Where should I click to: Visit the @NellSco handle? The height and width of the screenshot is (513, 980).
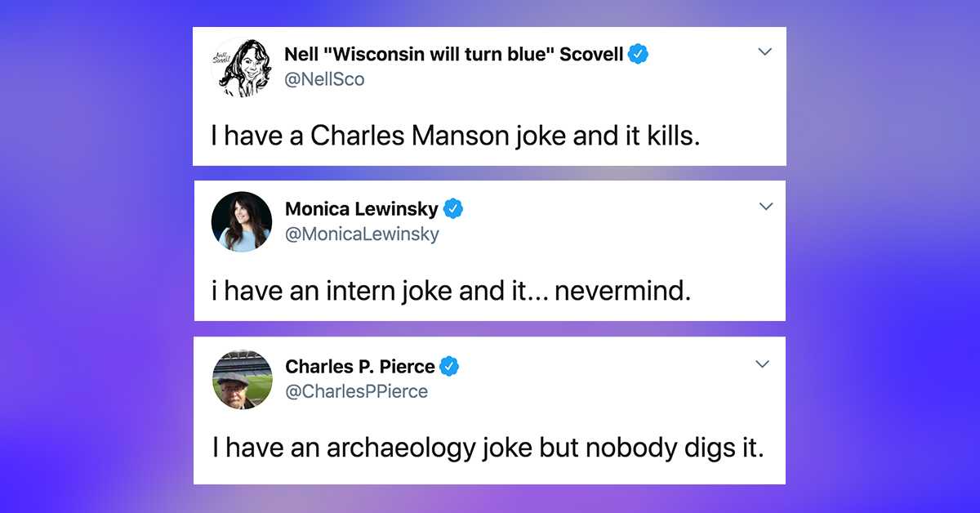click(324, 79)
